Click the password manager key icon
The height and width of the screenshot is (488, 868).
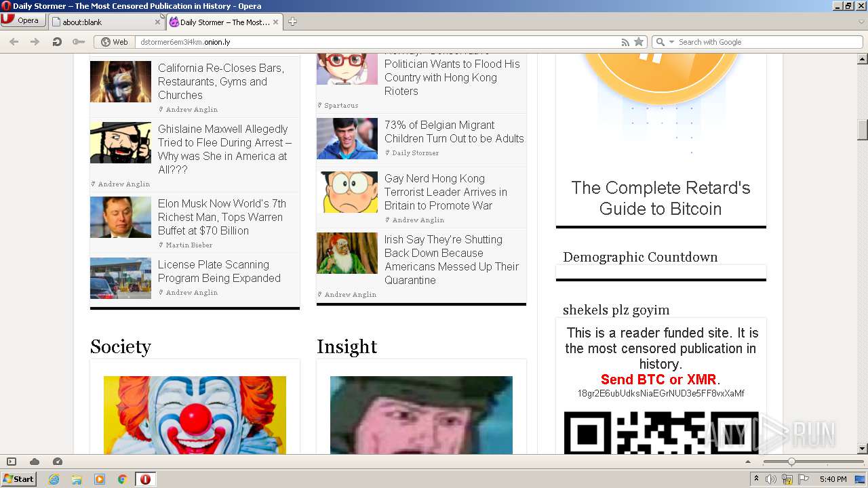click(79, 42)
